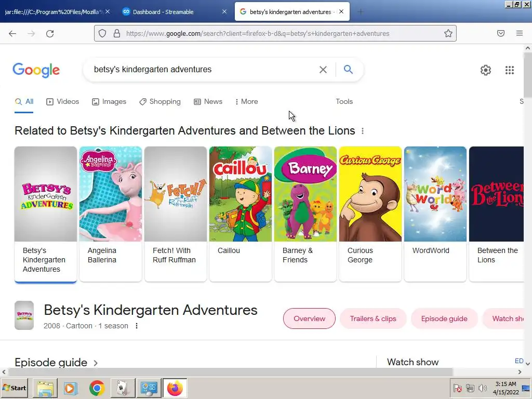The width and height of the screenshot is (532, 399).
Task: Click the horizontal scrollbar right arrow
Action: (520, 372)
